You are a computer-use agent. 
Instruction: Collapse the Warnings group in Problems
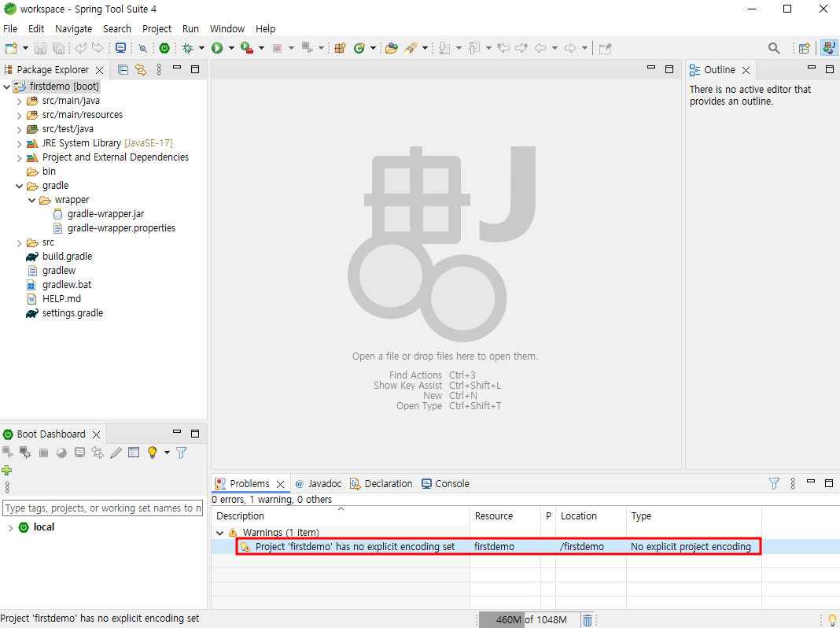(219, 533)
